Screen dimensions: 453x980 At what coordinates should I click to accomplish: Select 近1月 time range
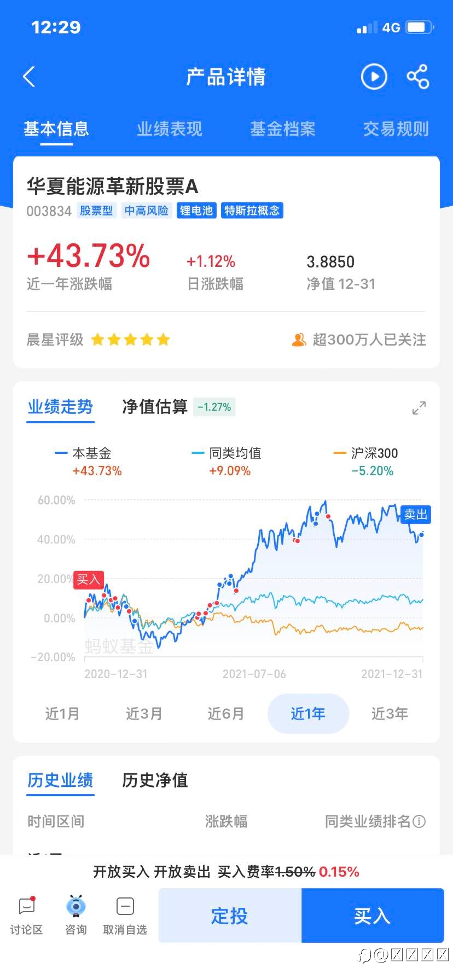62,714
